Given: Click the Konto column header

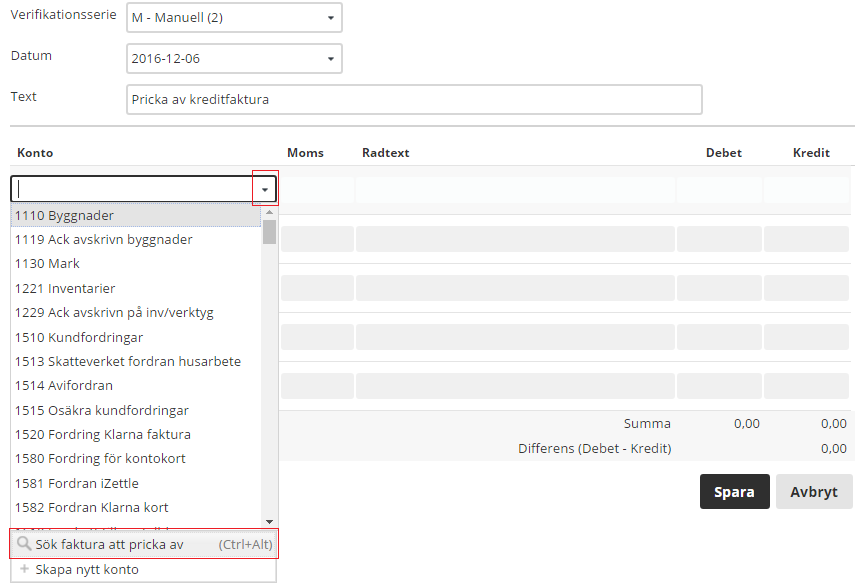Looking at the screenshot, I should click(x=35, y=153).
